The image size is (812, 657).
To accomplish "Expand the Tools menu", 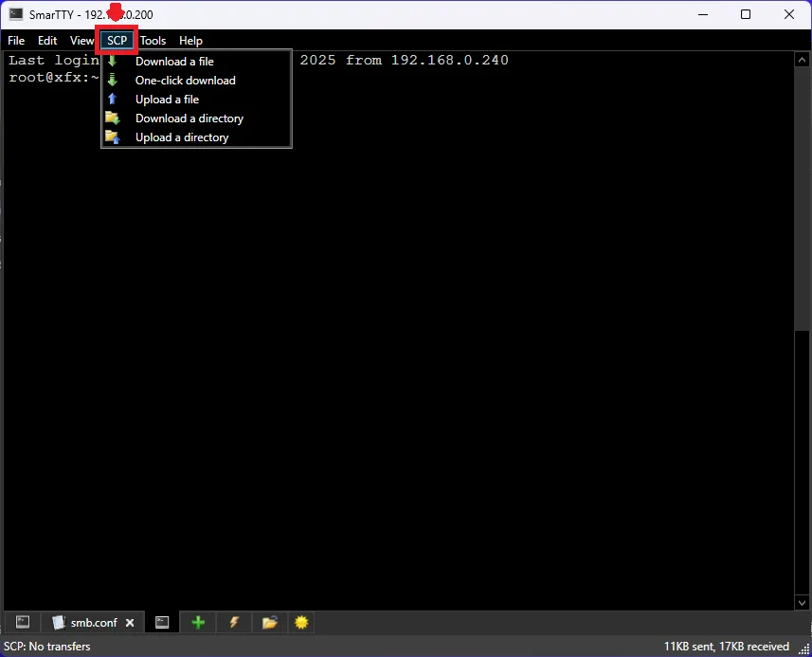I will [x=153, y=41].
